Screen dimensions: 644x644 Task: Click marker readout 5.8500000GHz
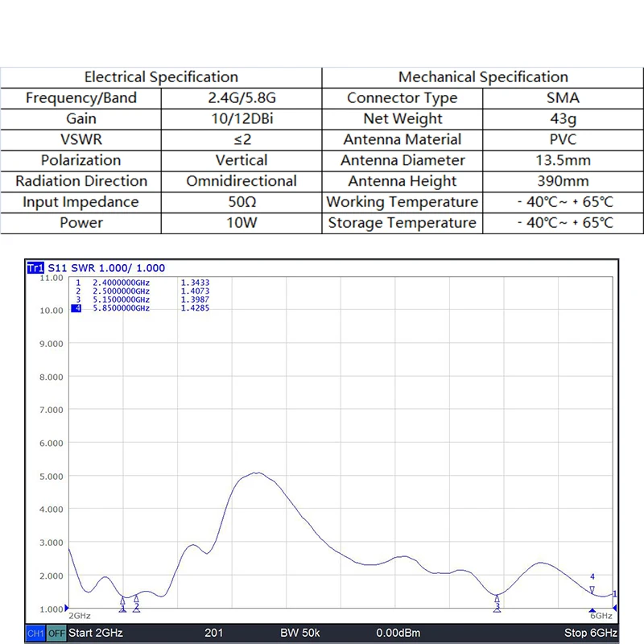pos(122,308)
